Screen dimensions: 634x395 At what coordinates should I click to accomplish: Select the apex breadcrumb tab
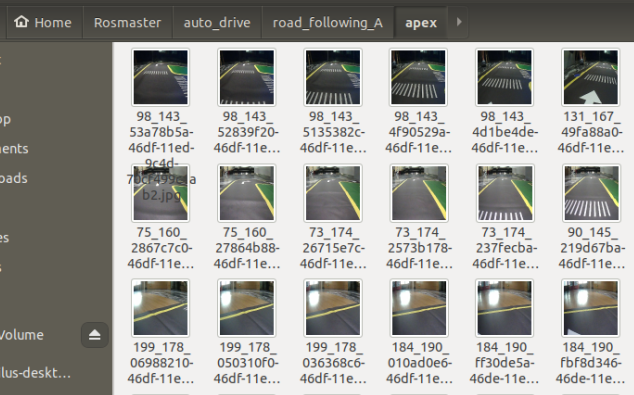(421, 23)
